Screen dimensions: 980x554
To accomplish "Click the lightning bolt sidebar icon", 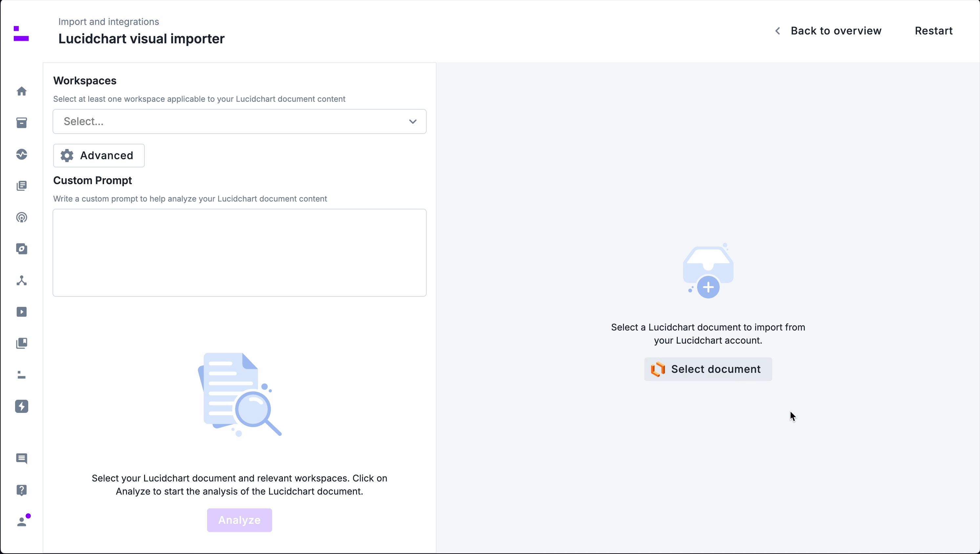I will pyautogui.click(x=22, y=406).
